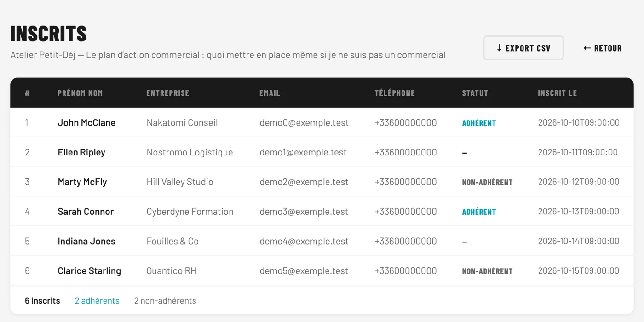
Task: Click the Adhérent status for Sarah Connor
Action: coord(479,212)
